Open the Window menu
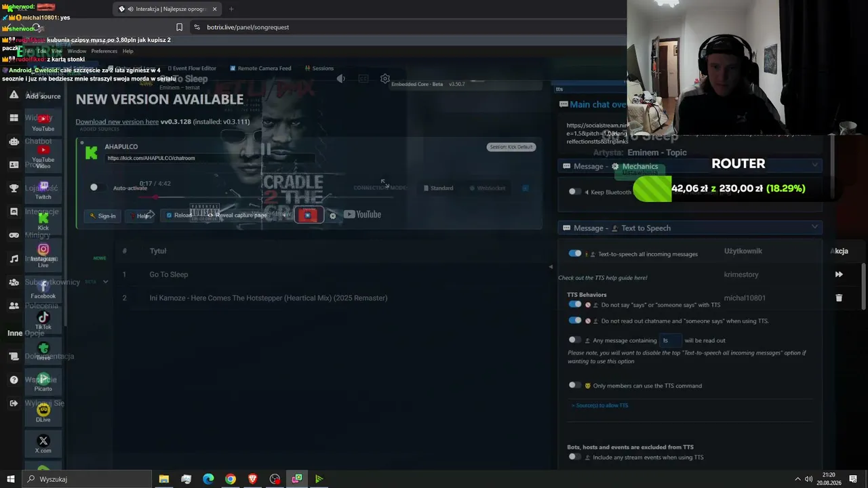 coord(77,51)
